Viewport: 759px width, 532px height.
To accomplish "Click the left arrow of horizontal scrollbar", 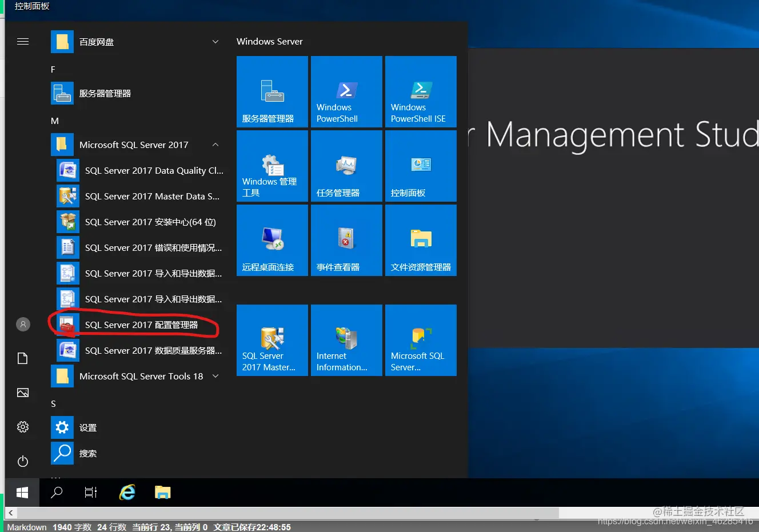I will coord(11,513).
